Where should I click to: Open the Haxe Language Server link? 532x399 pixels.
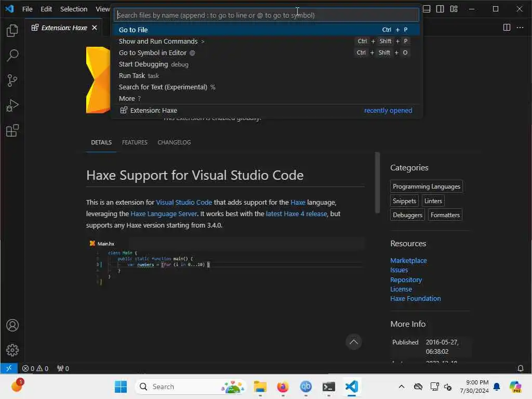coord(164,214)
